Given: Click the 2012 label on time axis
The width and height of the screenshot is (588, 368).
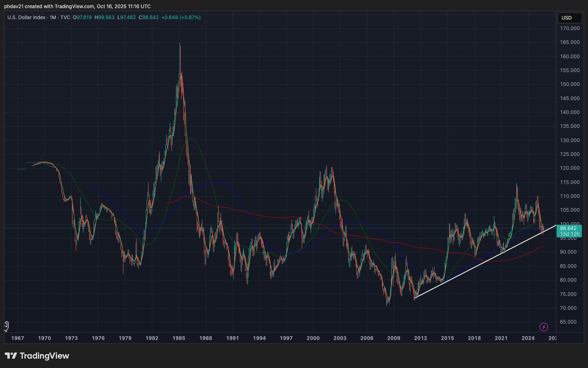Looking at the screenshot, I should click(421, 338).
